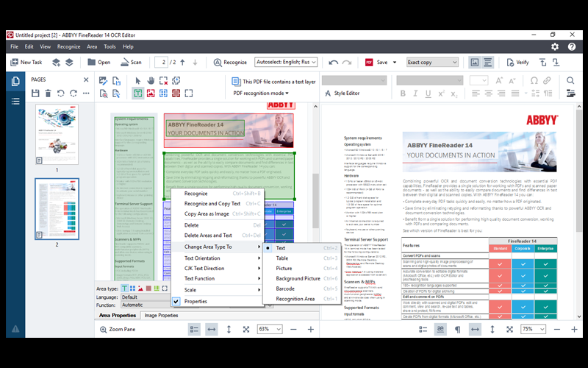
Task: Toggle the image pane view button
Action: click(474, 63)
